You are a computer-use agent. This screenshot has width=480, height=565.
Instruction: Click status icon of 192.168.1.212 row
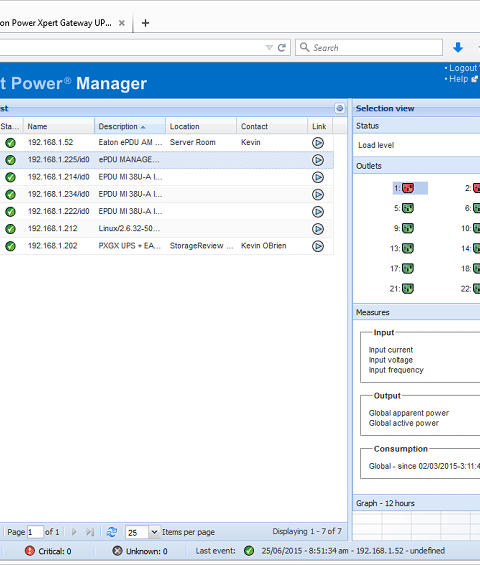pyautogui.click(x=10, y=229)
